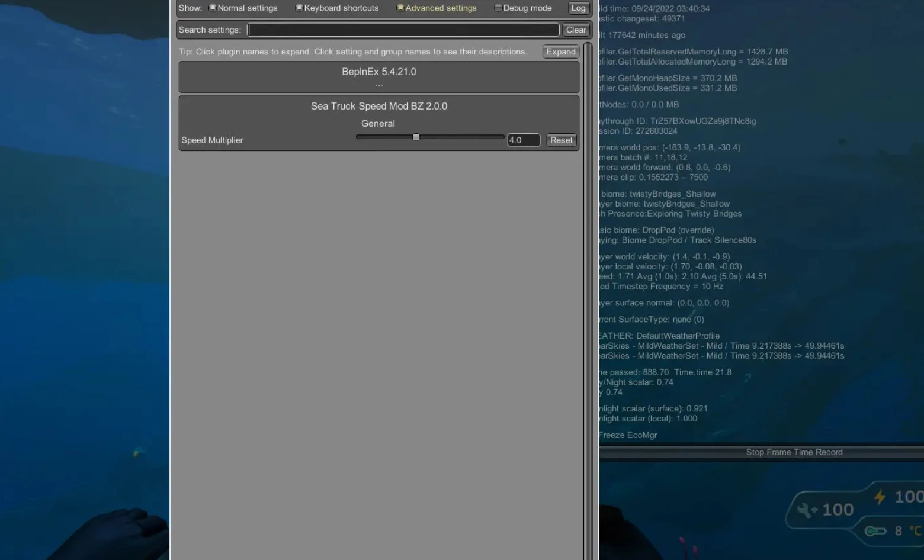The height and width of the screenshot is (560, 924).
Task: Click the Speed Multiplier slider handle
Action: click(416, 137)
